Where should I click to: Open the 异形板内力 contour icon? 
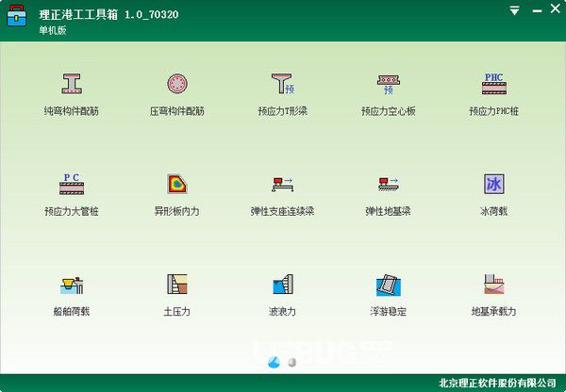177,184
